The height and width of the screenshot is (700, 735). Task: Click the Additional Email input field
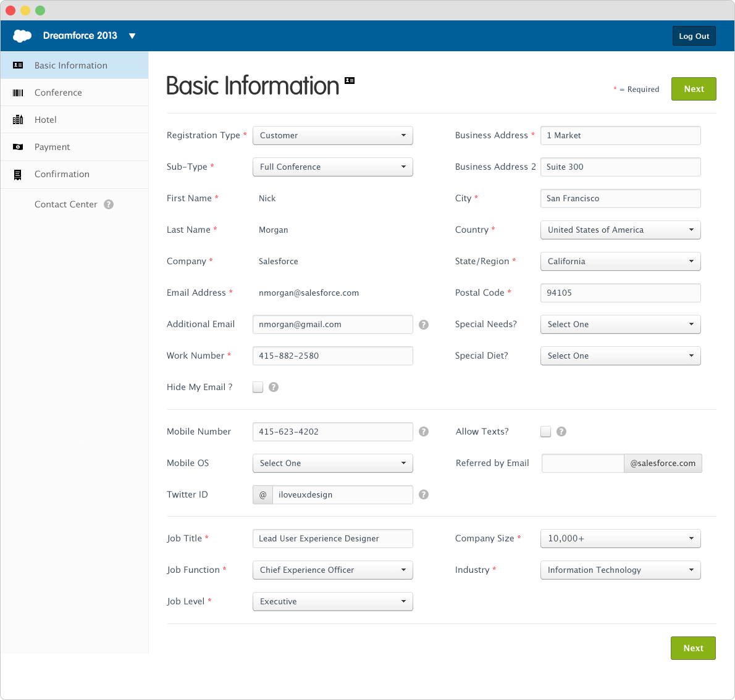(333, 324)
